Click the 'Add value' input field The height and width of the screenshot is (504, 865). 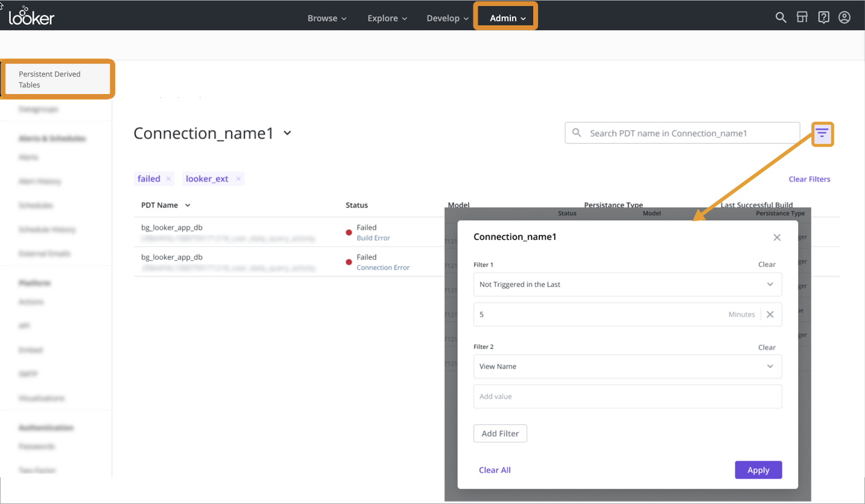(627, 397)
